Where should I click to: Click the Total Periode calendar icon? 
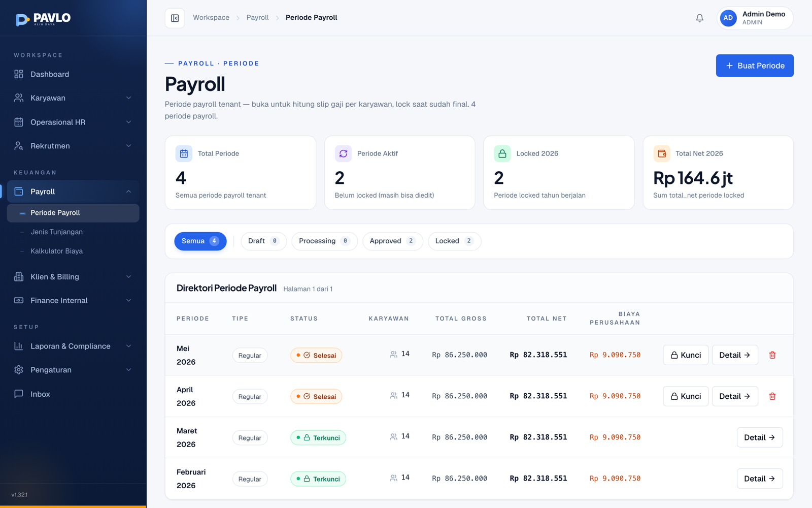(184, 153)
